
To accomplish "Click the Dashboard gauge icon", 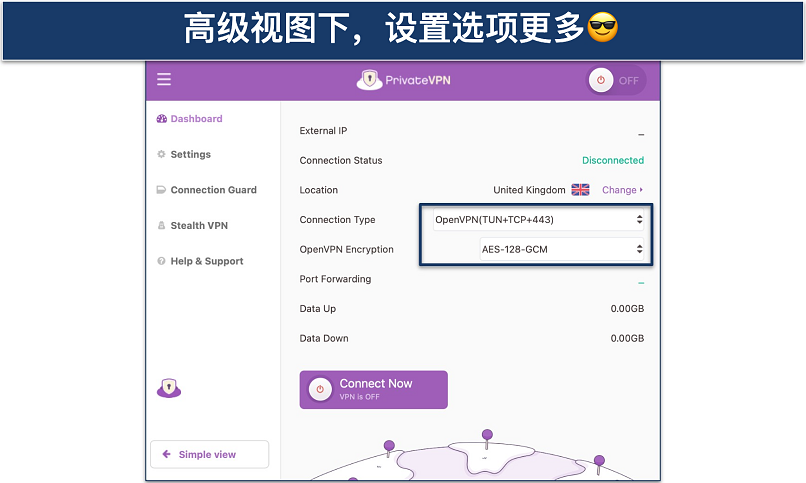I will tap(162, 119).
